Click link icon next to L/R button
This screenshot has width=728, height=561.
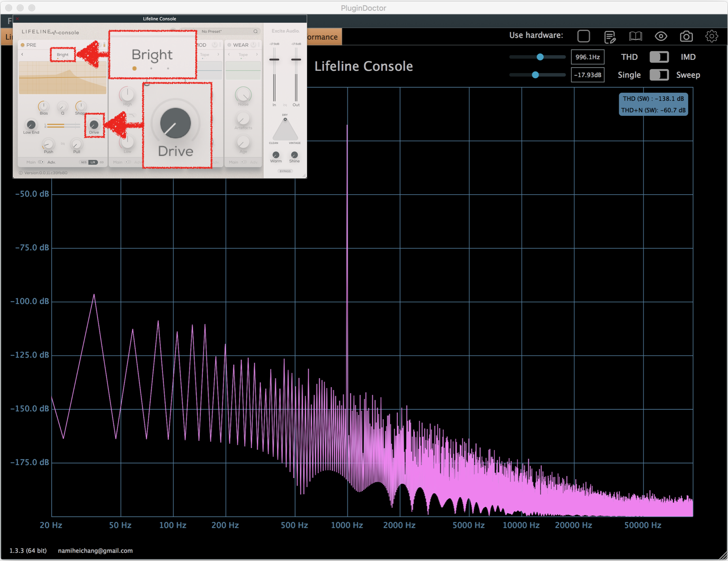coord(102,162)
